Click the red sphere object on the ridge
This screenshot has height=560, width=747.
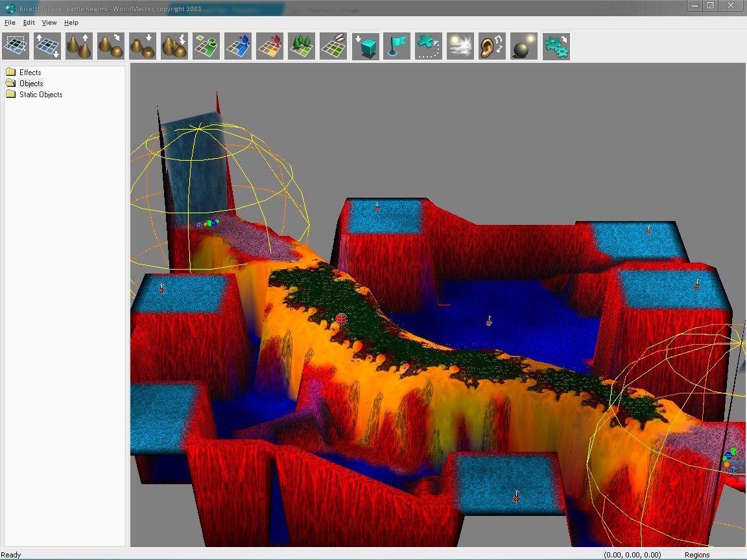(x=342, y=318)
